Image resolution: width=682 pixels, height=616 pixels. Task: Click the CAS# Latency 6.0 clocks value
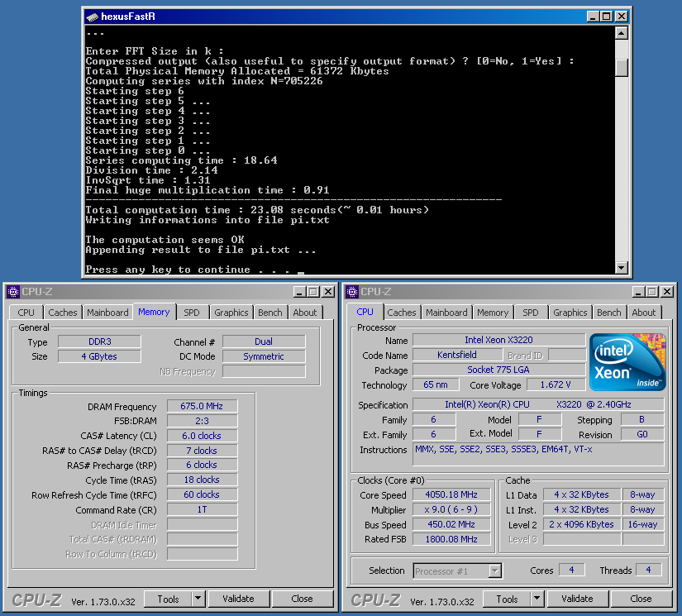203,436
